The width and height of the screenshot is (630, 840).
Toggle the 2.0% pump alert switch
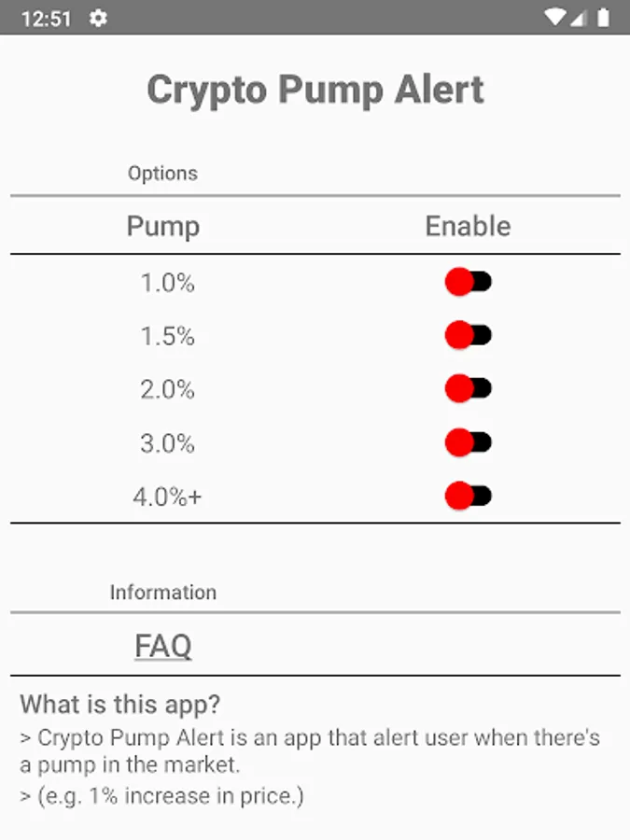point(468,388)
